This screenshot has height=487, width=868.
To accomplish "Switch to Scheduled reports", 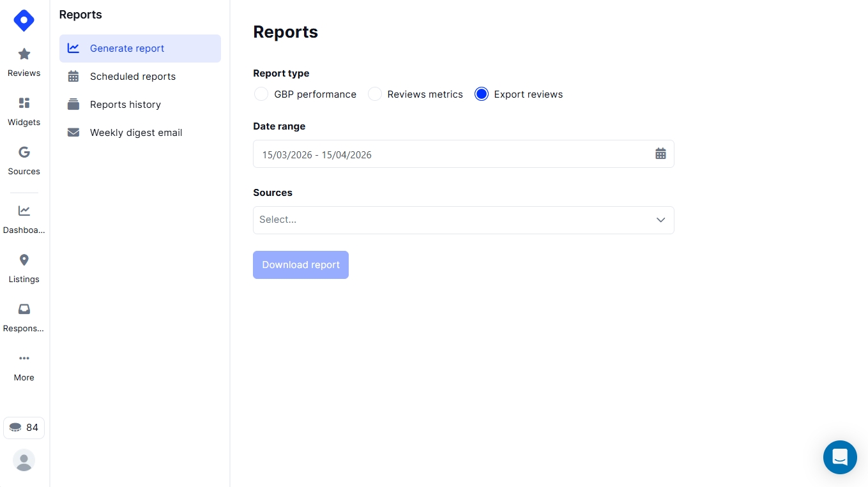I will click(133, 77).
